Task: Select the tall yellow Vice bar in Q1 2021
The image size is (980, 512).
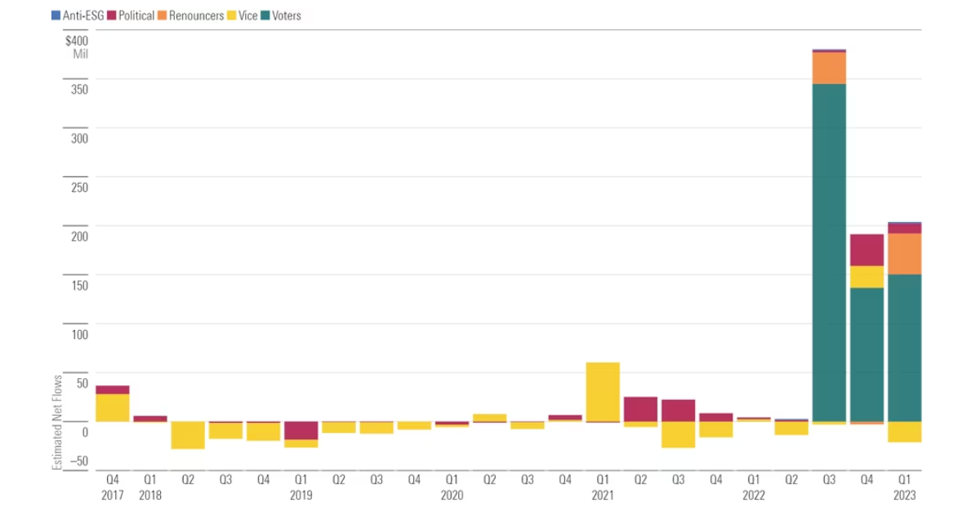Action: 603,391
